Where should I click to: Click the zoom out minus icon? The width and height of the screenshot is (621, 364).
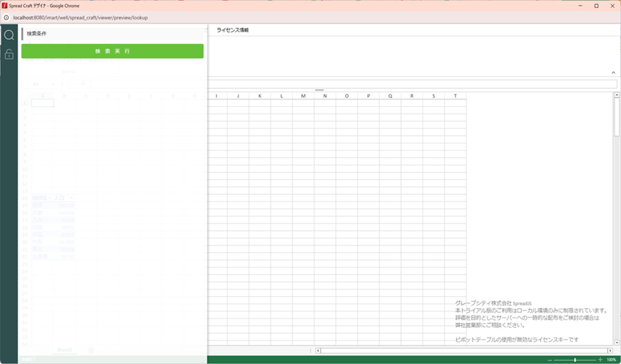[549, 360]
